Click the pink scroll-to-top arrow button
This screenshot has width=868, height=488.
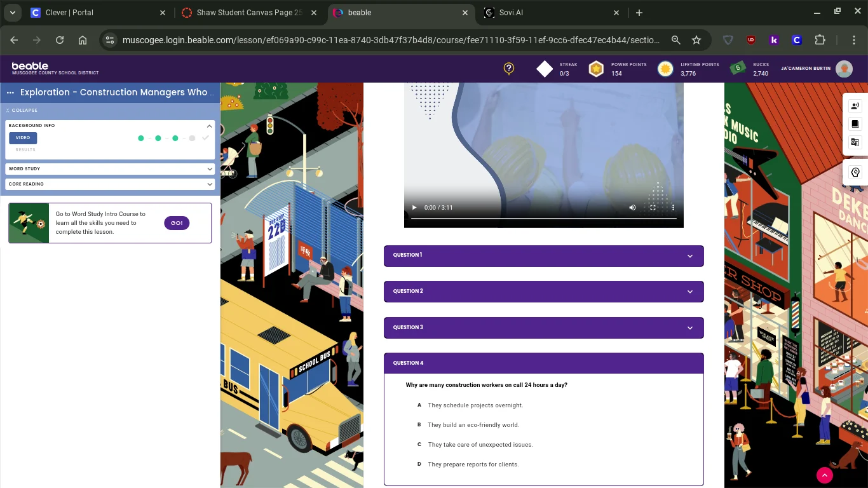pos(824,475)
